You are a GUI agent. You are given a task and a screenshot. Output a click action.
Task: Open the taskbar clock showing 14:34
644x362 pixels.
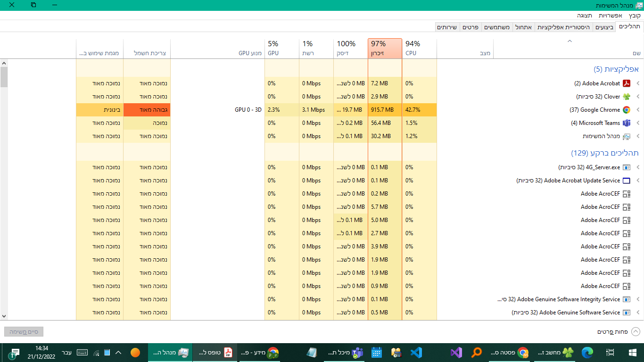point(41,353)
